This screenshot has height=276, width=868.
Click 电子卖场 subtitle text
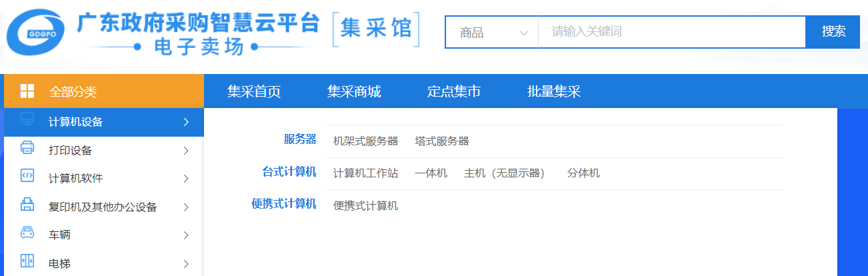tap(198, 47)
